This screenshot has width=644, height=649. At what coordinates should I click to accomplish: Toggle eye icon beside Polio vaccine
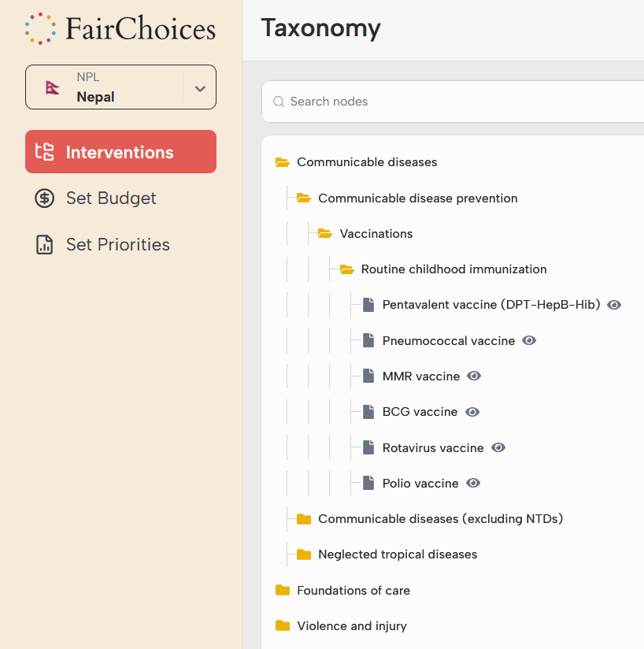[473, 483]
